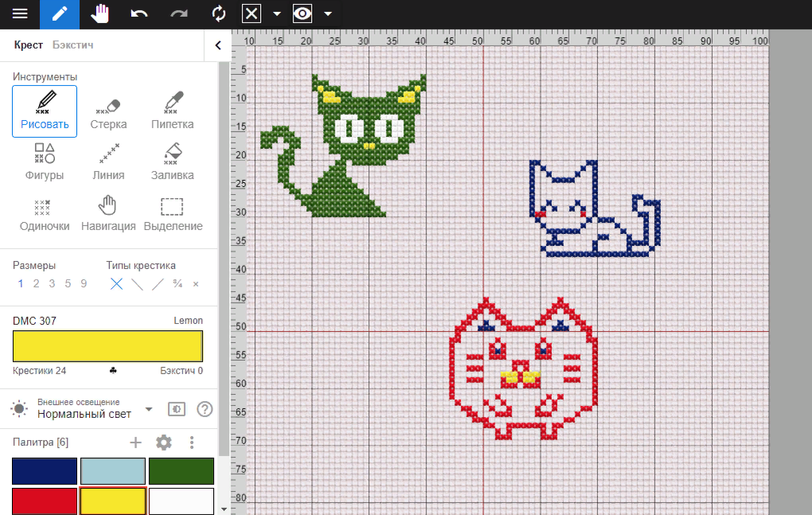Select the Пипетка eyedropper tool
This screenshot has width=812, height=515.
tap(173, 111)
